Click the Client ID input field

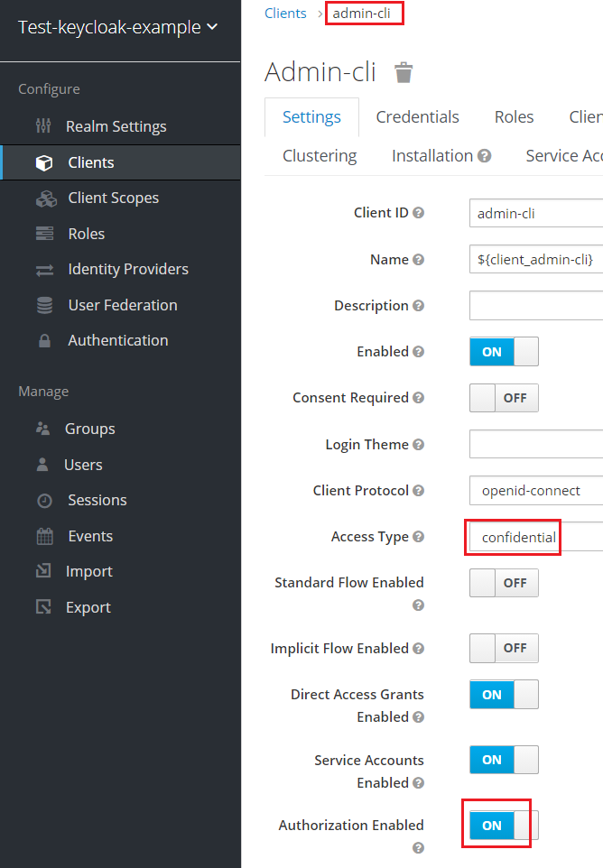coord(536,213)
